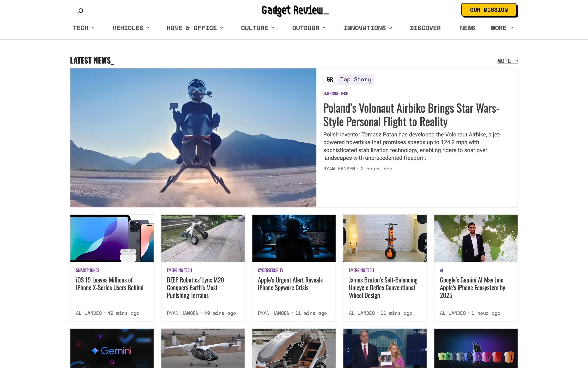Open the iOS 19 article thumbnail
This screenshot has height=368, width=588.
pyautogui.click(x=112, y=238)
